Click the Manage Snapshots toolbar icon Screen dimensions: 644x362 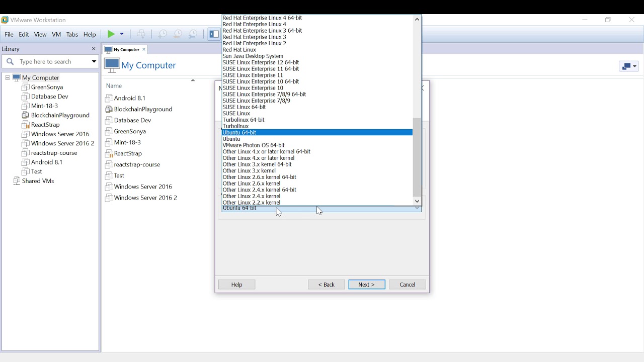point(194,34)
